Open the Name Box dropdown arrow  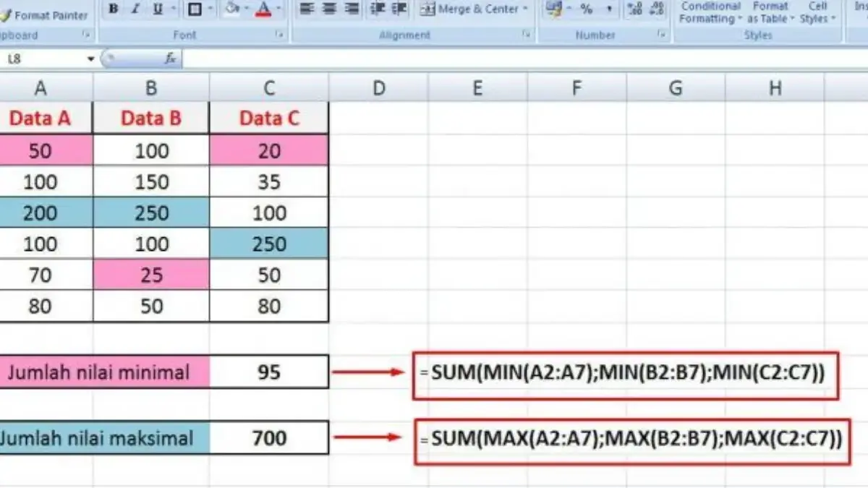[91, 59]
